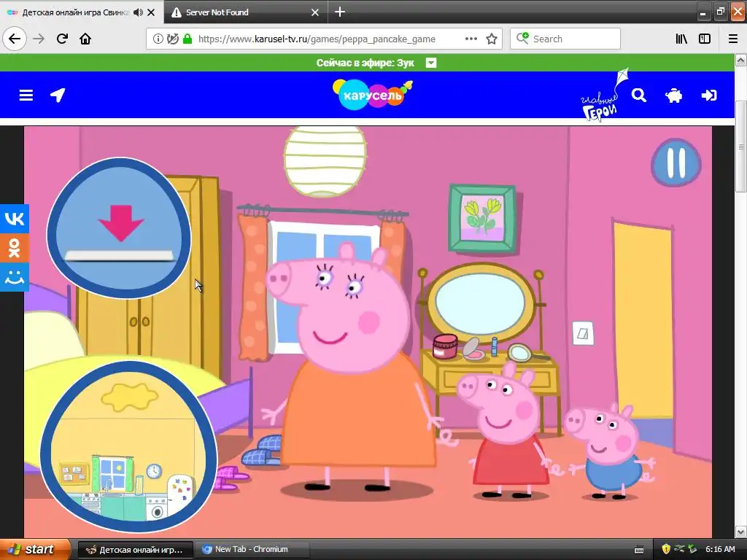The image size is (747, 560).
Task: Click the paper plane navigation icon
Action: tap(58, 95)
